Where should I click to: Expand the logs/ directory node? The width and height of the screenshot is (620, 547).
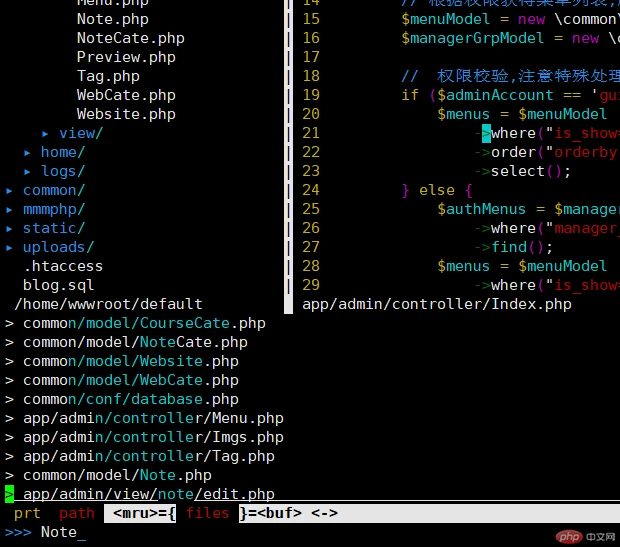(x=62, y=171)
